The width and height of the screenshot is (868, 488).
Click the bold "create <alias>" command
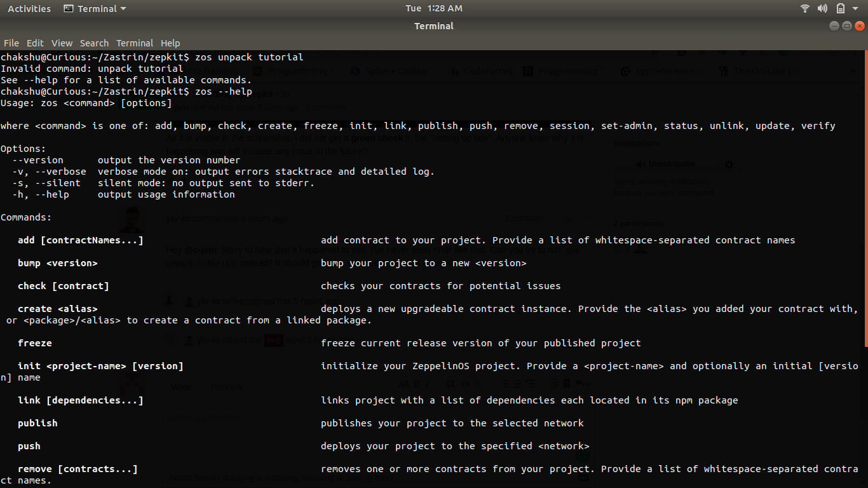pyautogui.click(x=58, y=309)
